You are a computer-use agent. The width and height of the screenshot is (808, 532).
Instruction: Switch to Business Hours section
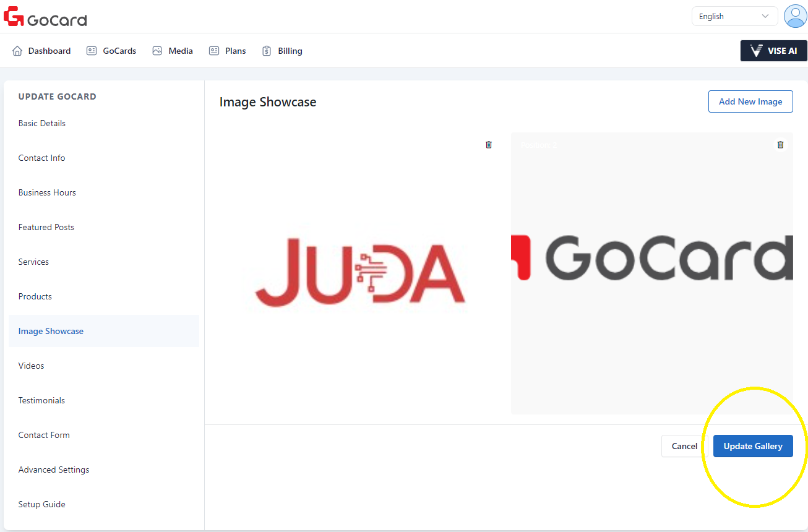coord(47,192)
